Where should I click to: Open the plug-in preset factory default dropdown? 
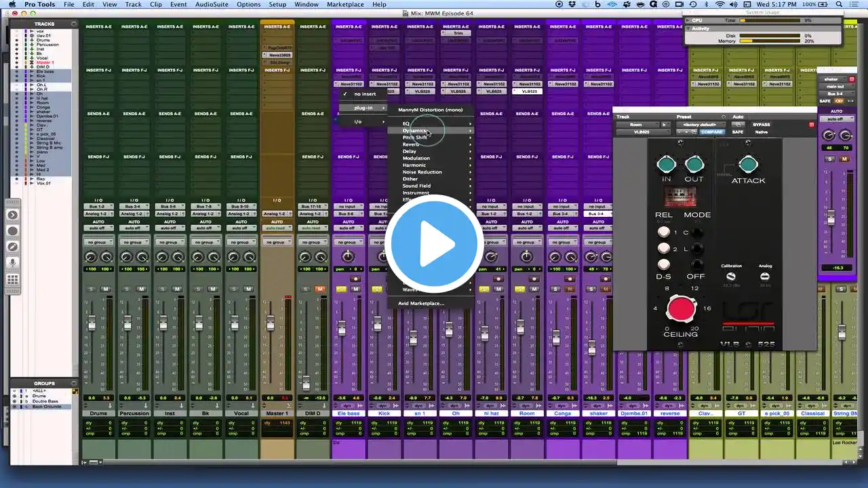[x=699, y=125]
